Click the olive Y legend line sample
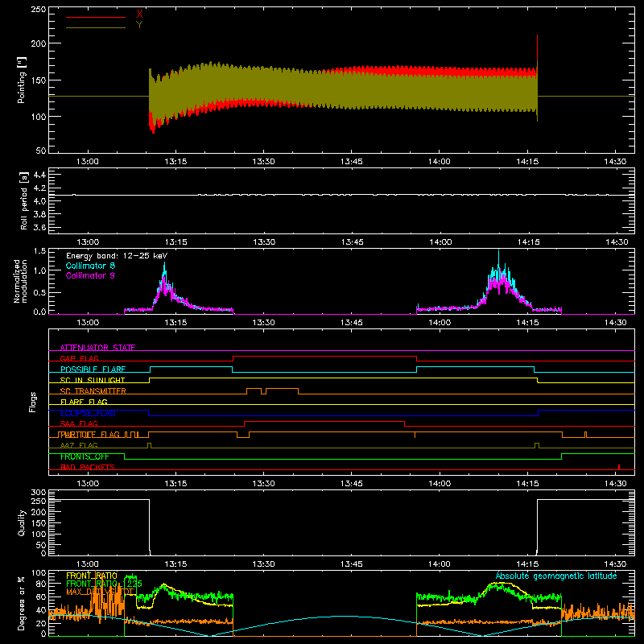Image resolution: width=644 pixels, height=644 pixels. (x=96, y=27)
